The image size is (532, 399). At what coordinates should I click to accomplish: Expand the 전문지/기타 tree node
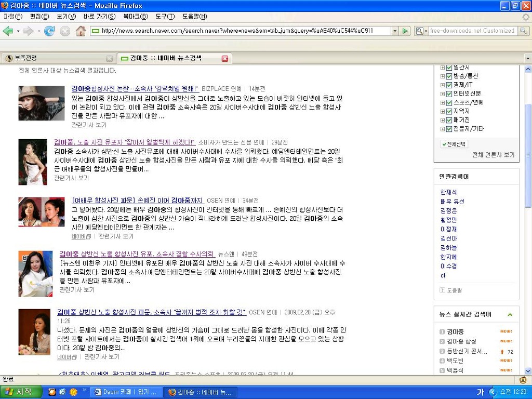443,129
